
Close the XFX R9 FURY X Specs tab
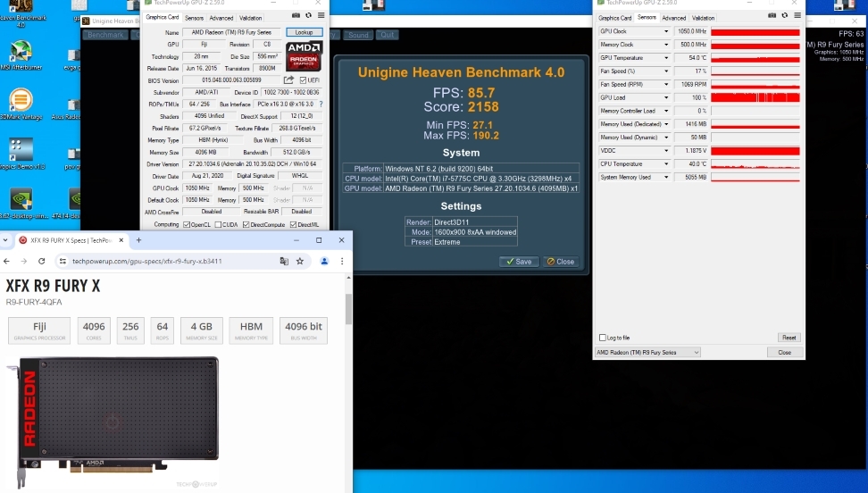click(121, 240)
